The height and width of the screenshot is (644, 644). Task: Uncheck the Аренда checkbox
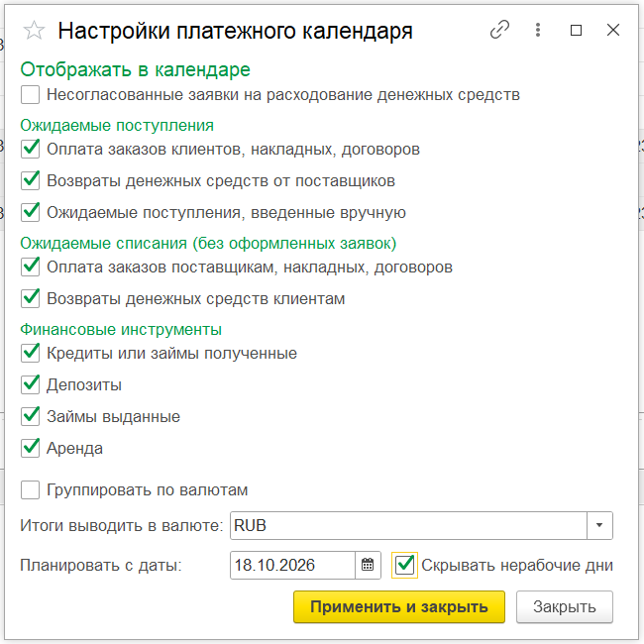click(x=30, y=448)
